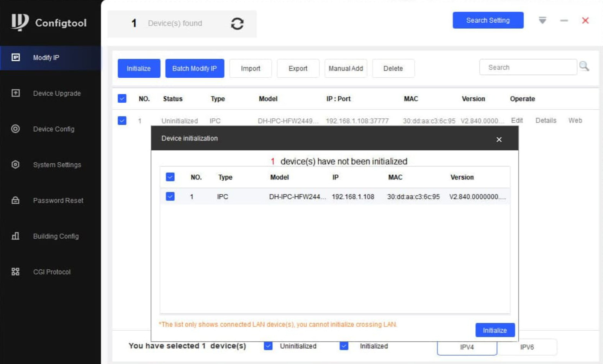Click the Version column header in dialog

coord(462,177)
